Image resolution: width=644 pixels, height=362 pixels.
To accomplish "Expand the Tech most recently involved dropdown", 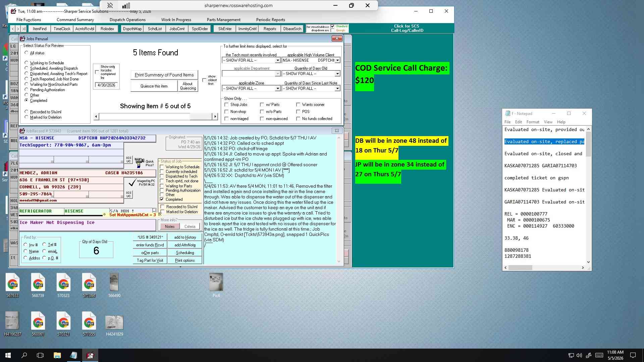I will 277,60.
